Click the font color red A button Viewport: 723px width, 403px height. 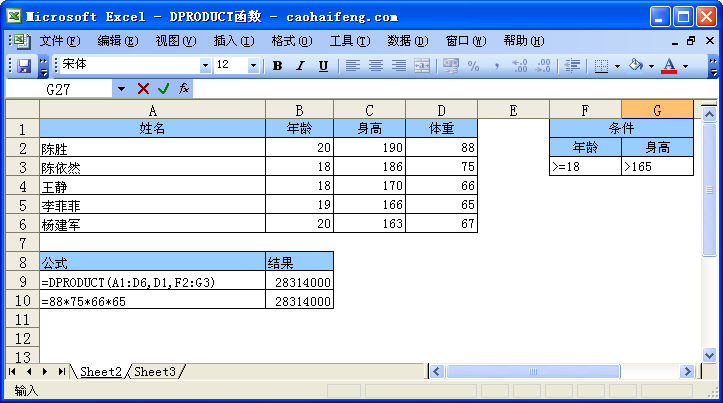point(668,66)
